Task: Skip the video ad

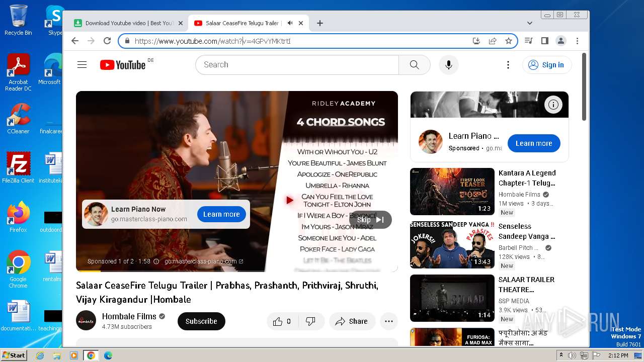Action: tap(370, 220)
